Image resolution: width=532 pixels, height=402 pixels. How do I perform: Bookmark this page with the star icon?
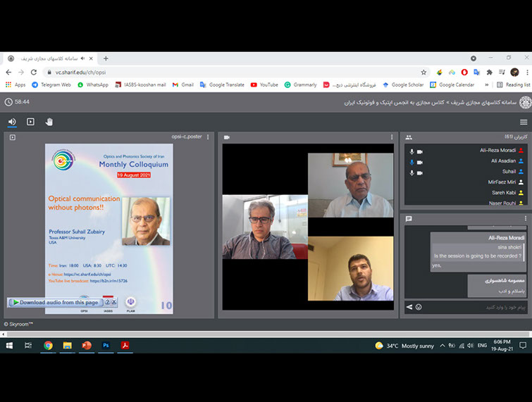(x=423, y=72)
